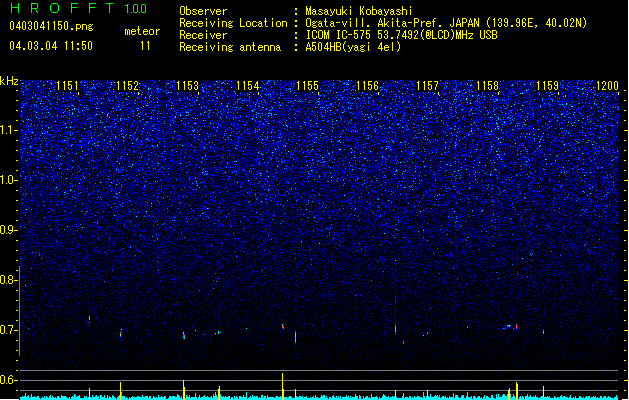Click the 1153 time axis marker
The image size is (629, 400).
point(187,86)
